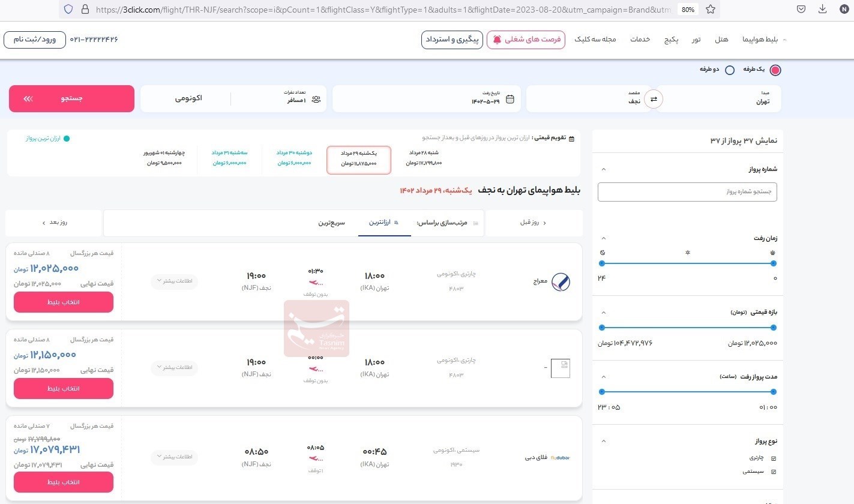Toggle the charter (چارتری) flight checkbox
The height and width of the screenshot is (504, 854).
(x=773, y=458)
